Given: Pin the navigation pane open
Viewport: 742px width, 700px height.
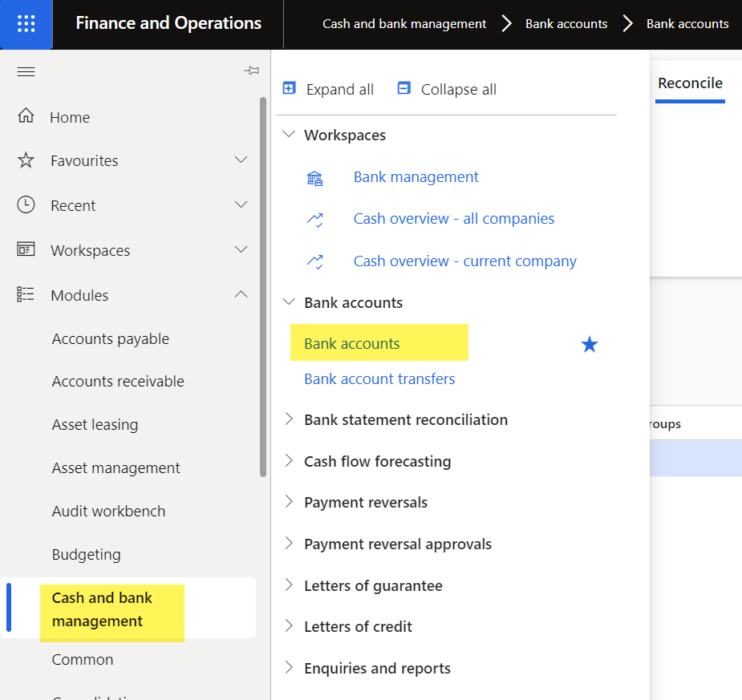Looking at the screenshot, I should tap(251, 71).
